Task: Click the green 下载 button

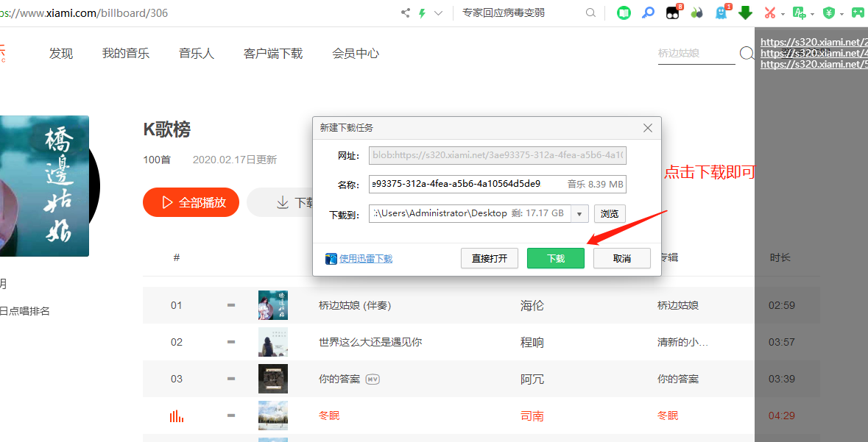Action: coord(556,258)
